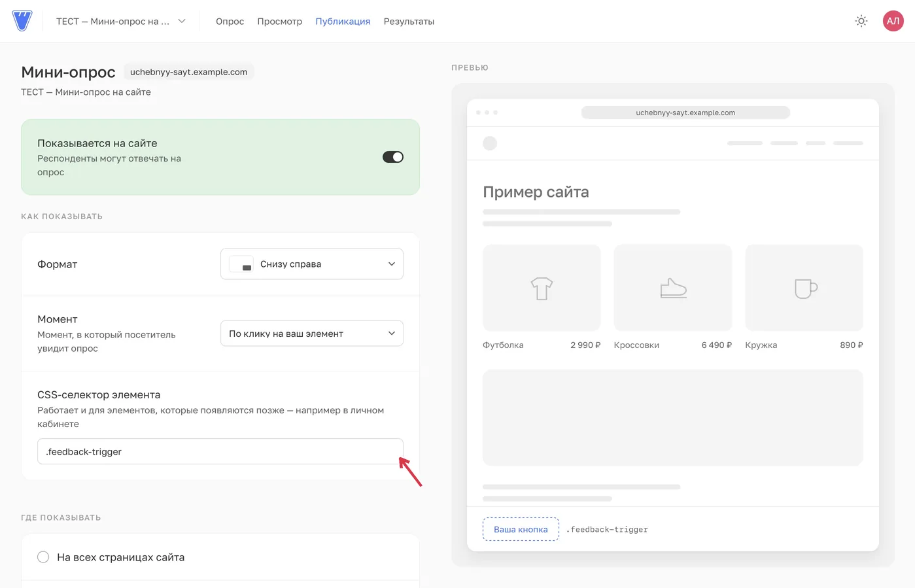
Task: Open the Результаты tab
Action: pos(409,22)
